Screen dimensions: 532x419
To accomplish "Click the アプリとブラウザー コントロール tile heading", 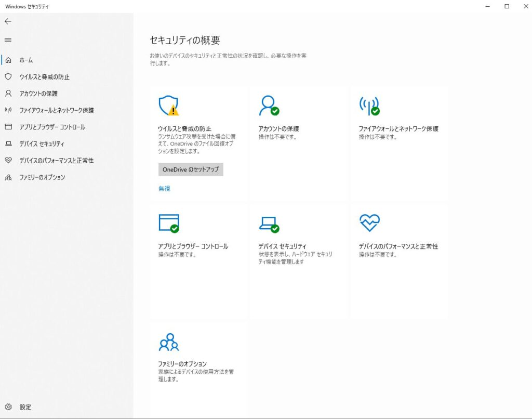I will pos(193,246).
